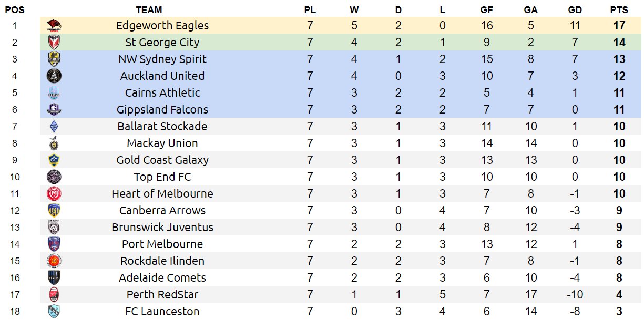Open the Ballarat Stockade team name
The height and width of the screenshot is (330, 644).
click(162, 126)
